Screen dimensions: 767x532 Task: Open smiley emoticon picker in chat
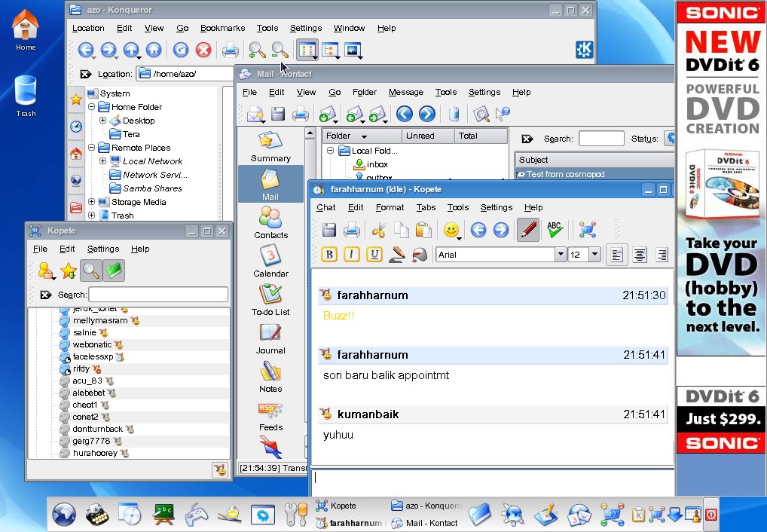click(451, 230)
